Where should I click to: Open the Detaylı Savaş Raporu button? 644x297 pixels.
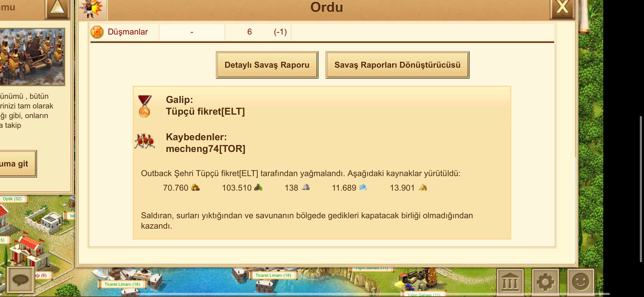pyautogui.click(x=267, y=65)
